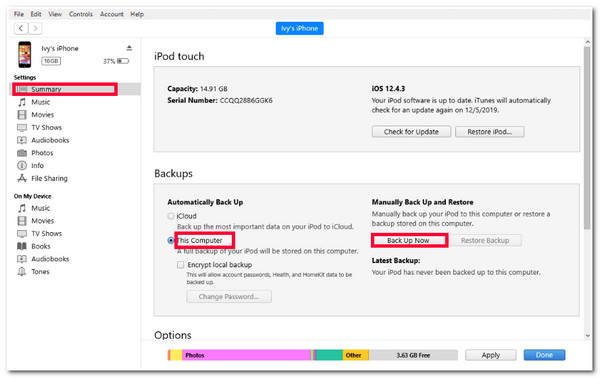Image resolution: width=600 pixels, height=378 pixels.
Task: Select the iCloud backup radio button
Action: 171,216
